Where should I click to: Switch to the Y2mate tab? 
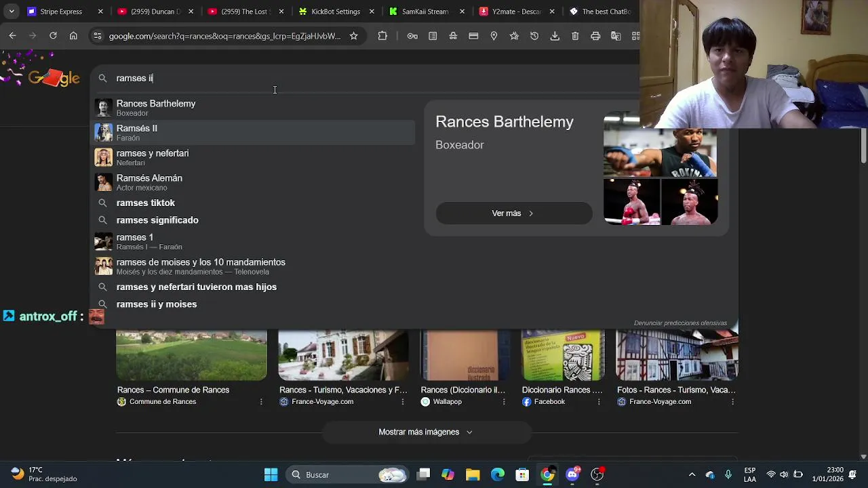click(517, 12)
